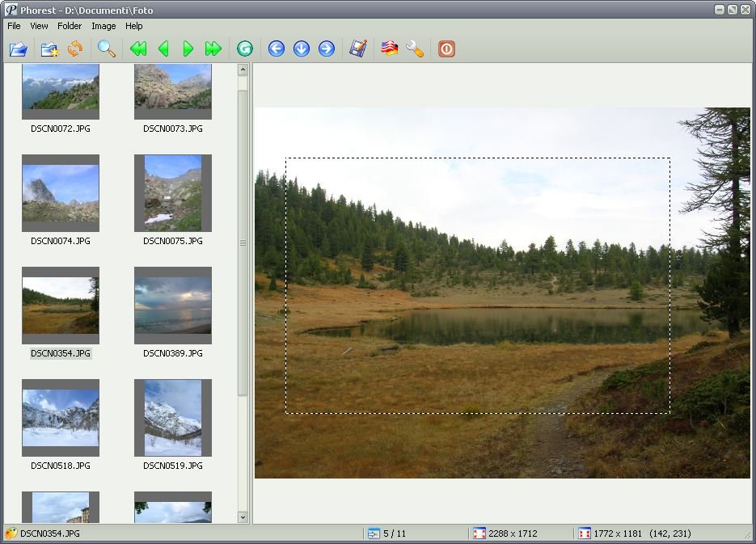Click the open folder toolbar icon
The height and width of the screenshot is (544, 756).
18,49
